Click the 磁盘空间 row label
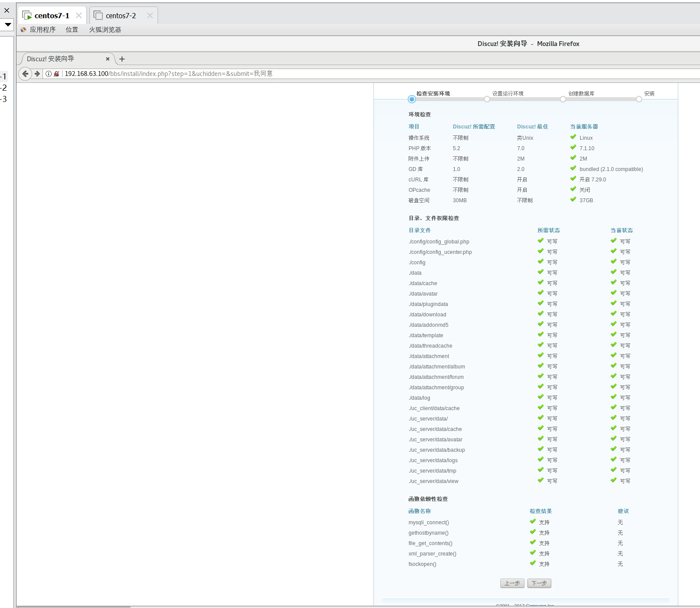 click(419, 200)
